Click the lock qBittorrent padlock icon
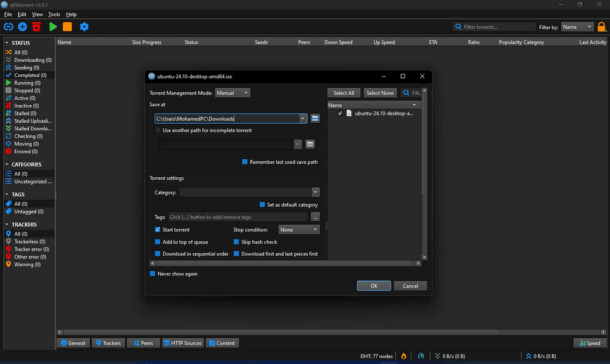The width and height of the screenshot is (610, 364). (602, 27)
